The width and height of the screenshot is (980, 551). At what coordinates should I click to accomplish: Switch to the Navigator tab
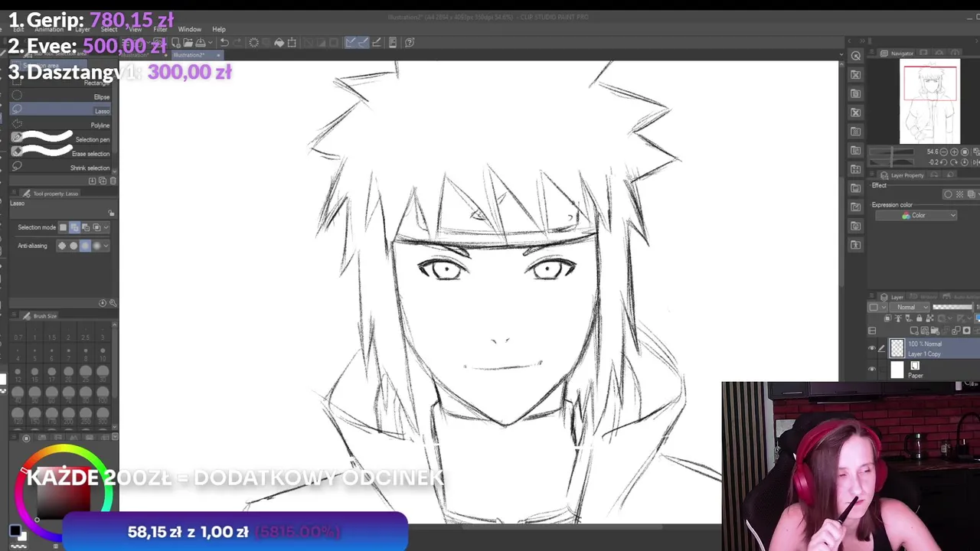(897, 54)
